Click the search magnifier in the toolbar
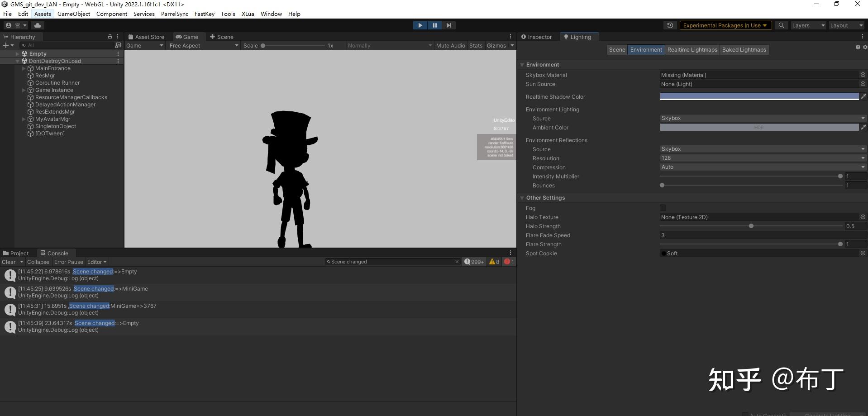Screen dimensions: 868x416 [781, 25]
